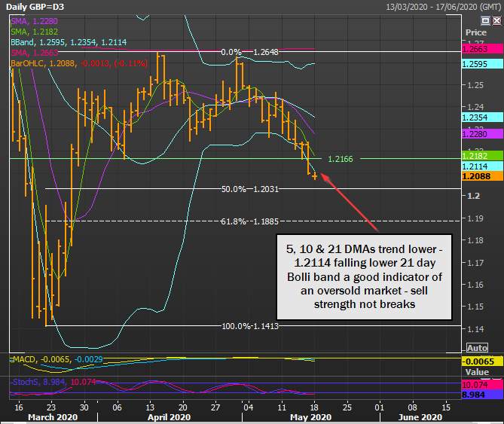Click the orange 1.2088 last price tag
The height and width of the screenshot is (424, 504).
[x=482, y=176]
